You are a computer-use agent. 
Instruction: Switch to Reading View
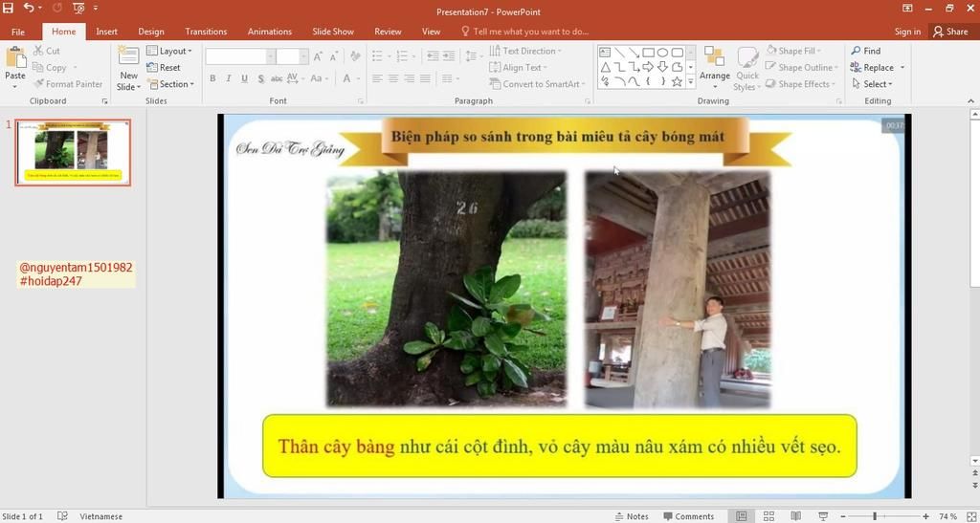point(795,516)
